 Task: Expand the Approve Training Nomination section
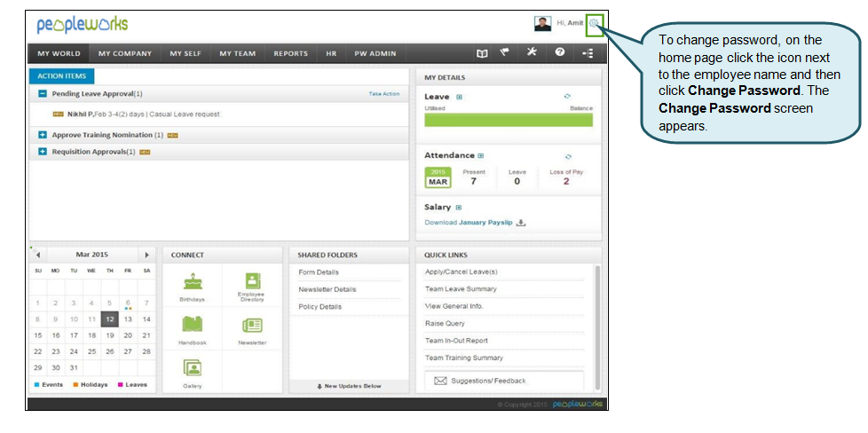(43, 135)
